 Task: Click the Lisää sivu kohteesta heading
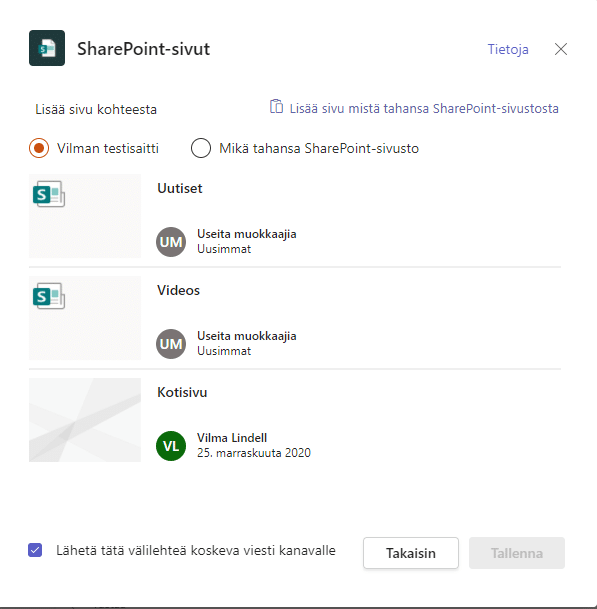96,110
